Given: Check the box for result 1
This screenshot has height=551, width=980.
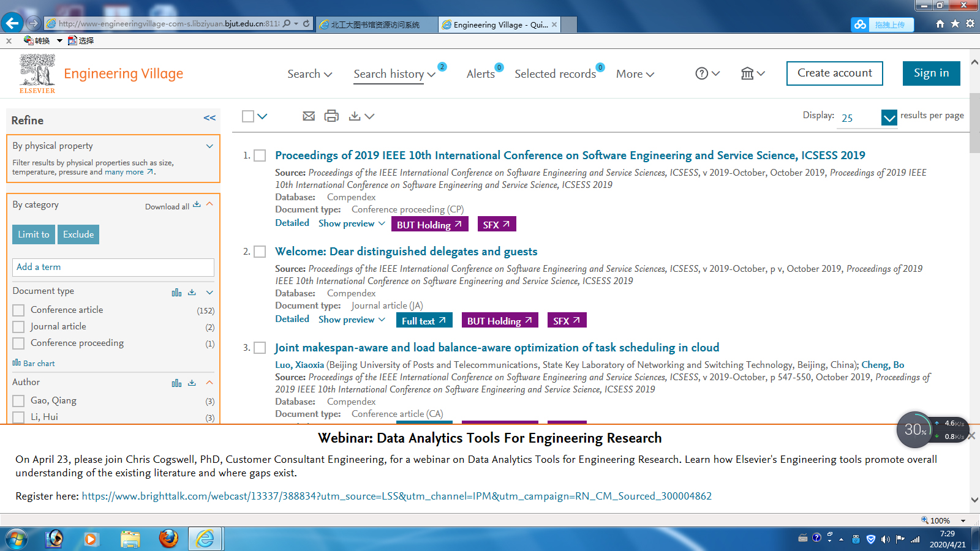Looking at the screenshot, I should point(260,156).
